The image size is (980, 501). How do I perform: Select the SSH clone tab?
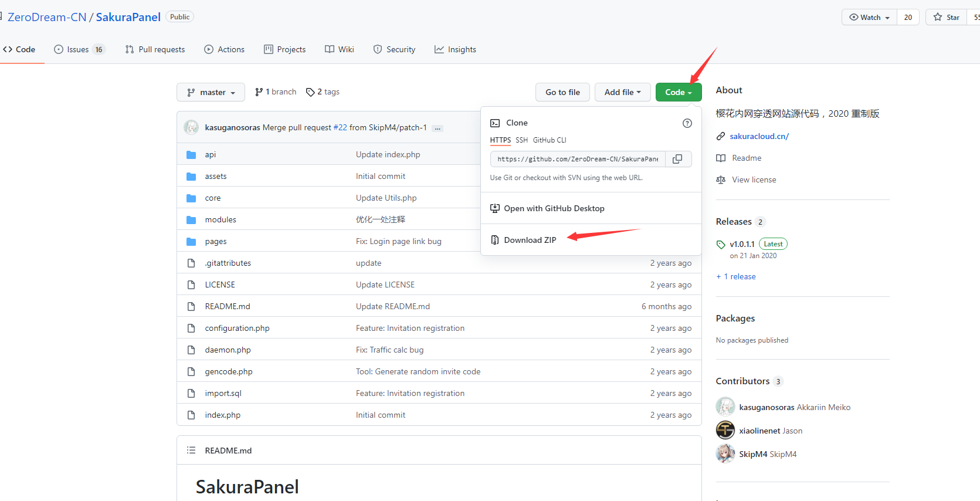pyautogui.click(x=522, y=140)
